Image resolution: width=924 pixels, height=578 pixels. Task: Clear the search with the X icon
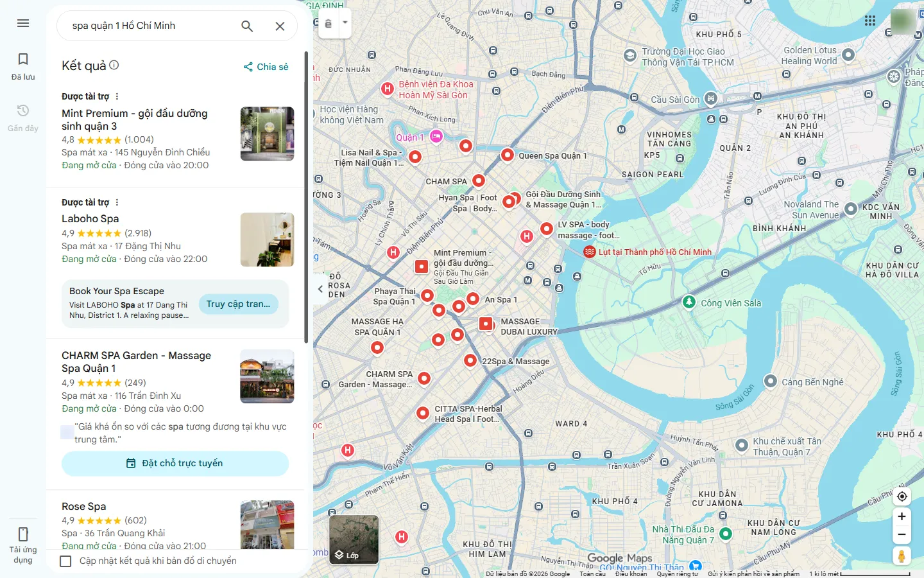coord(280,26)
